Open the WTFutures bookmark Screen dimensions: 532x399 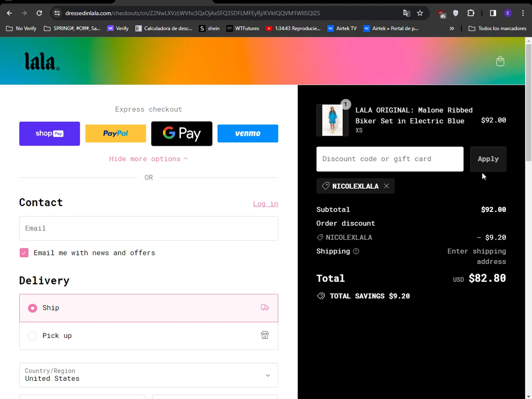click(x=243, y=28)
